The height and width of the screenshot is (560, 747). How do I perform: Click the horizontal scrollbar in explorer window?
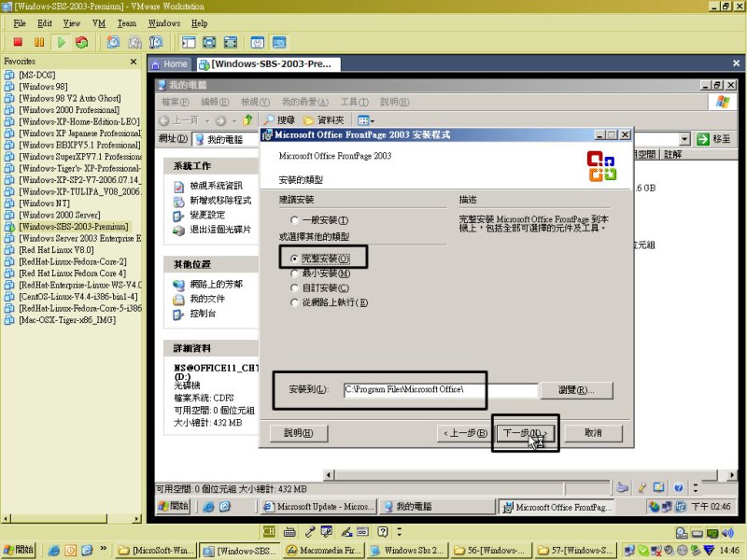[526, 475]
